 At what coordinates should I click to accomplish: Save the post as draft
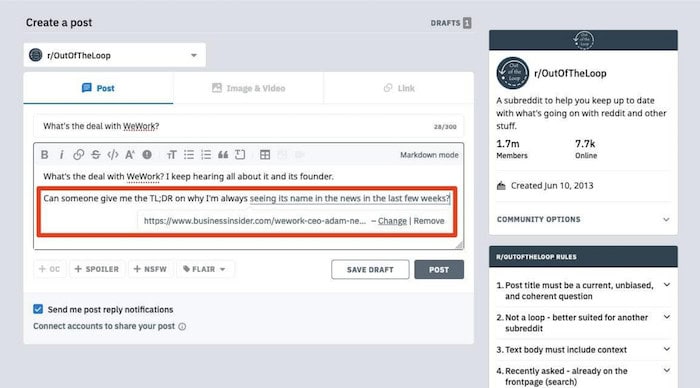point(370,270)
